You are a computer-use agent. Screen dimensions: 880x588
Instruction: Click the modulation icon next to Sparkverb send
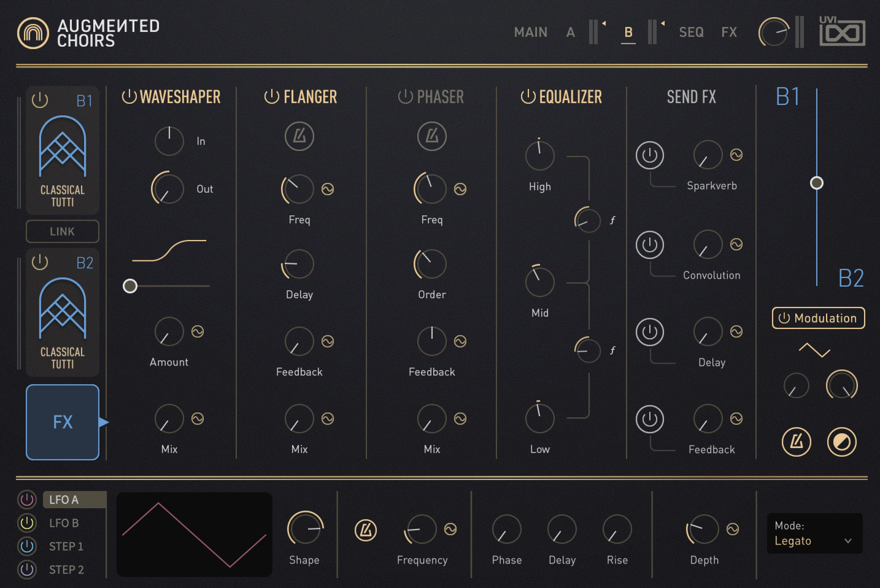click(x=736, y=154)
